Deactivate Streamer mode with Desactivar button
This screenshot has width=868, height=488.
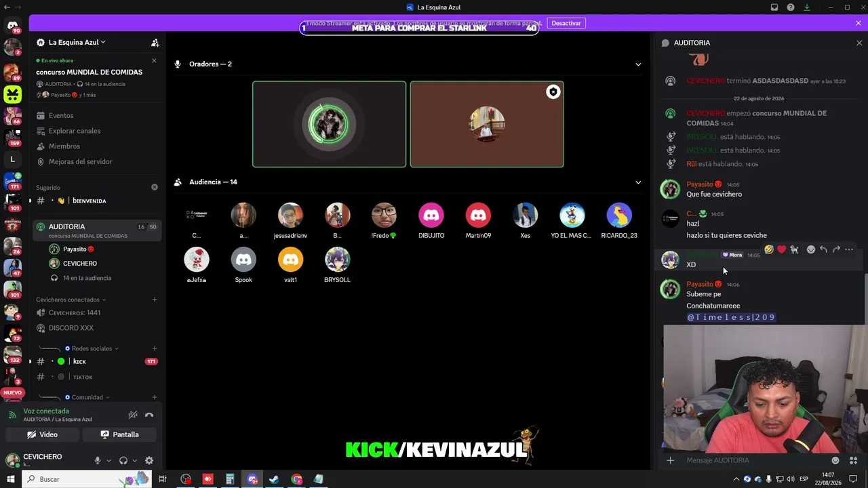[x=566, y=23]
